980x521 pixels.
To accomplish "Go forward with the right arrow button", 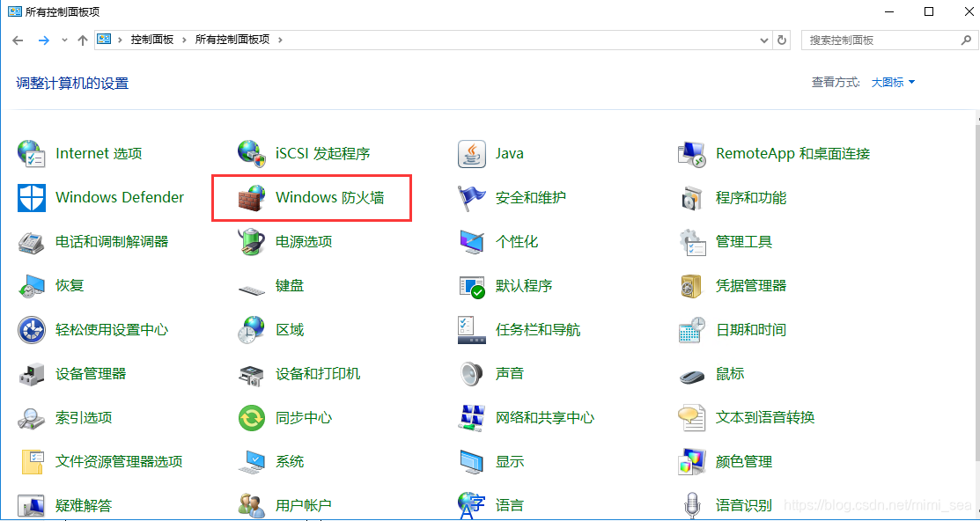I will coord(43,40).
